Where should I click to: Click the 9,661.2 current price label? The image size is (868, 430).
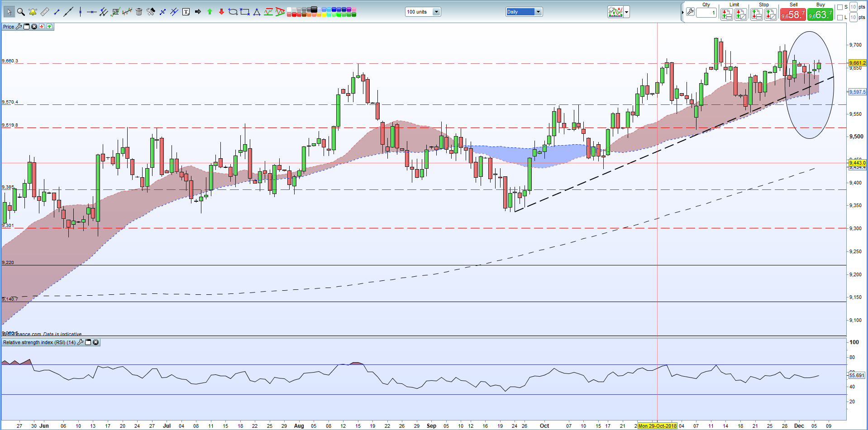point(857,63)
